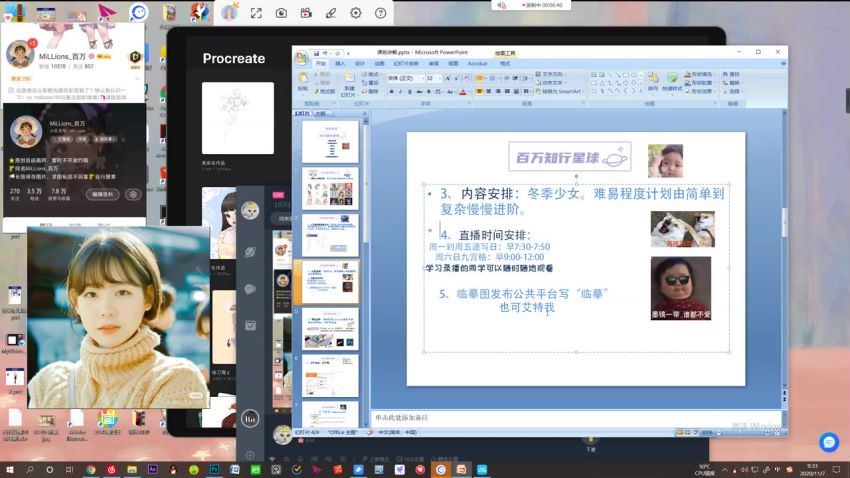Click the camera screenshot icon in top toolbar
Viewport: 850px width, 478px height.
281,13
